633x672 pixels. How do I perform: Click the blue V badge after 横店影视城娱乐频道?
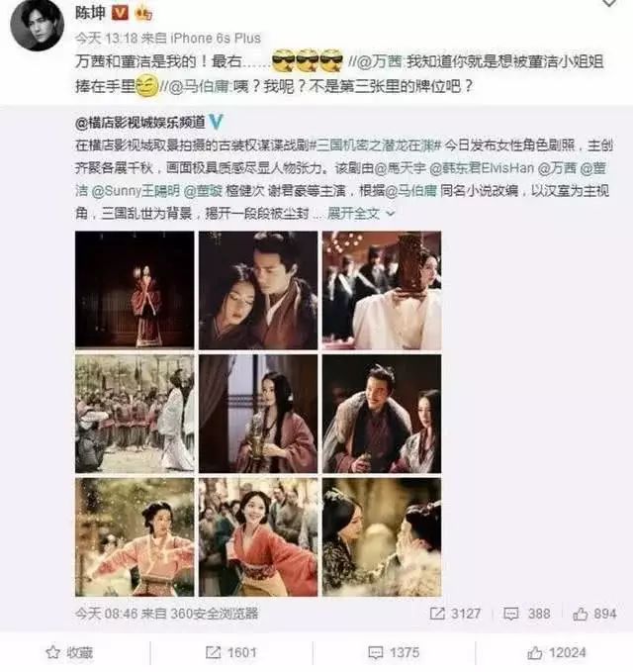216,122
